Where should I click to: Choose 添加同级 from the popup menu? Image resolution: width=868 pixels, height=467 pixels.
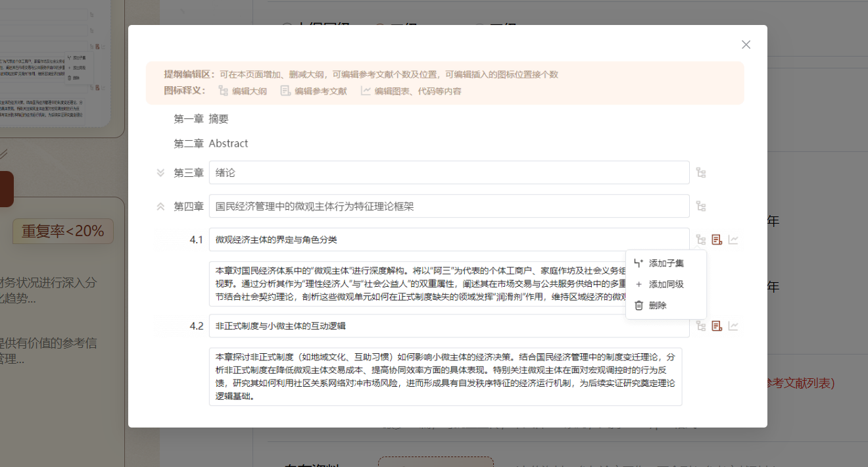click(x=665, y=284)
